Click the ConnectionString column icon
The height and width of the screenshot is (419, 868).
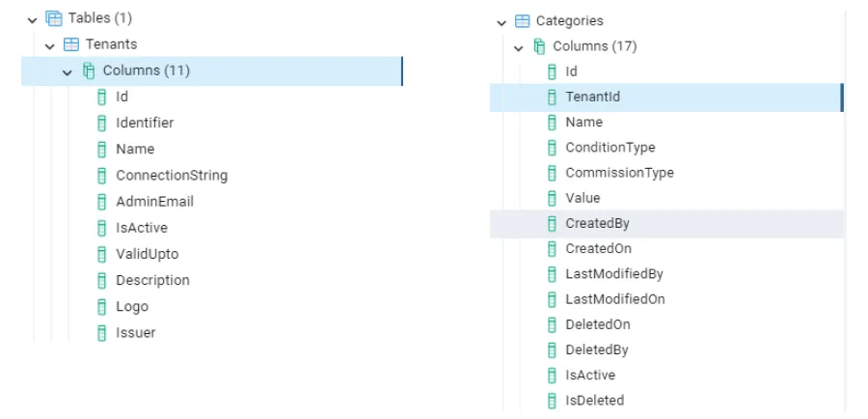pyautogui.click(x=102, y=176)
